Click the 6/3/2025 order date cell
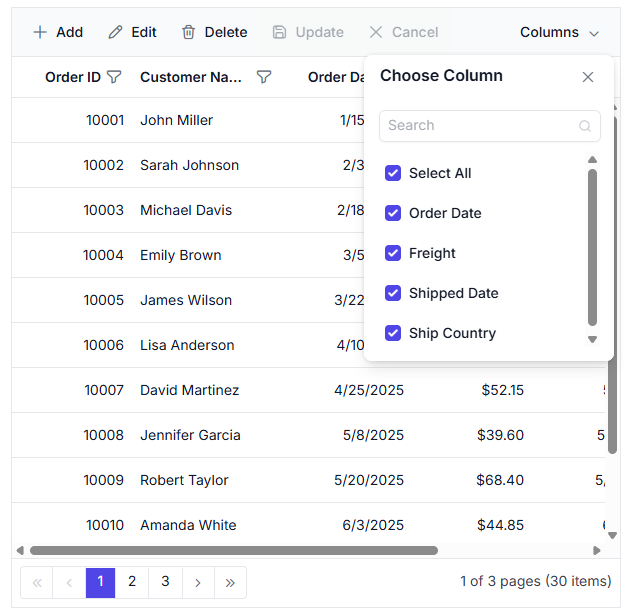The image size is (625, 615). (373, 525)
